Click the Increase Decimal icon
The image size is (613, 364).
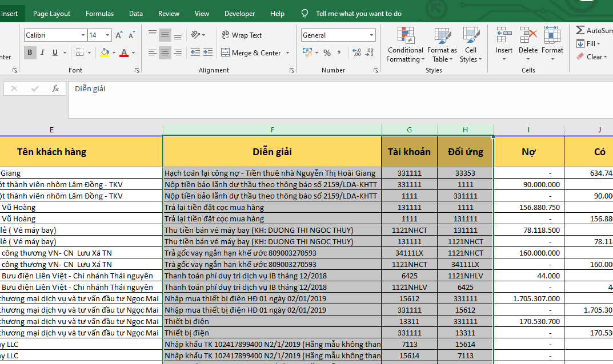coord(356,53)
